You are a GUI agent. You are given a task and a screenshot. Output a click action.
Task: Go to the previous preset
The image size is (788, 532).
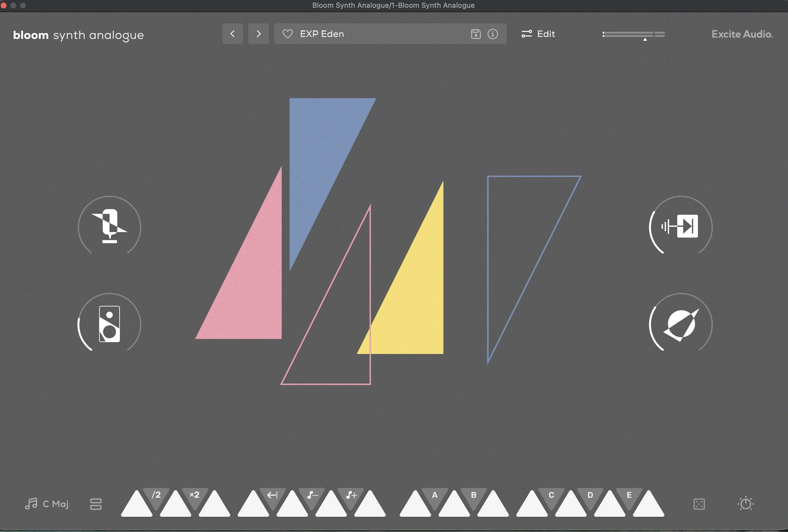click(x=233, y=34)
